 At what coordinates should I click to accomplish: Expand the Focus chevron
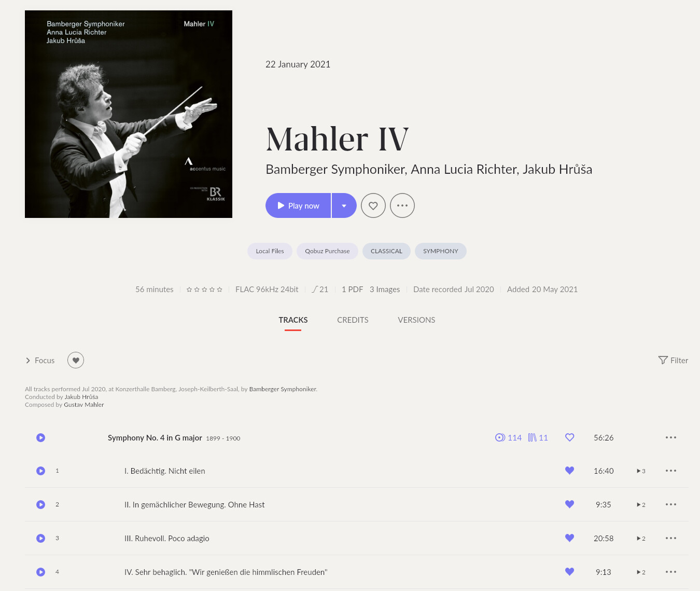click(28, 360)
